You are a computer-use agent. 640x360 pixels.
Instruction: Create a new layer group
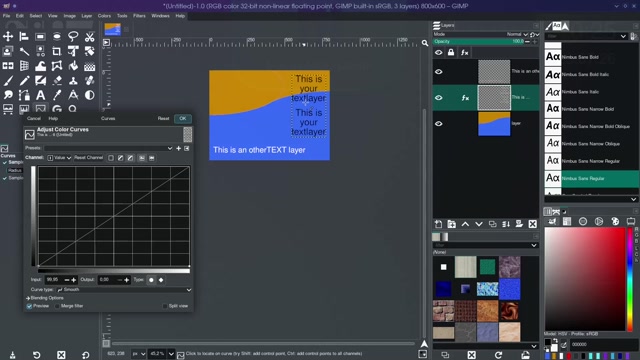click(x=451, y=224)
